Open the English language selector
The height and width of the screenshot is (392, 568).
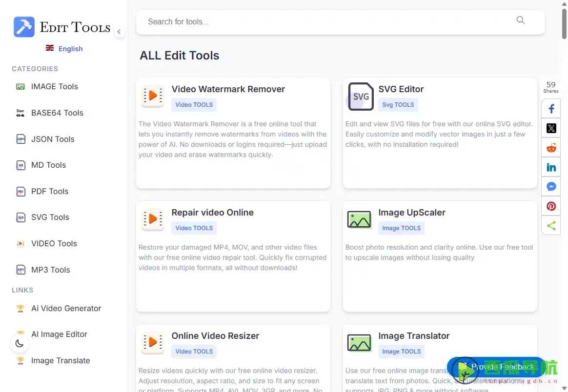pyautogui.click(x=64, y=49)
